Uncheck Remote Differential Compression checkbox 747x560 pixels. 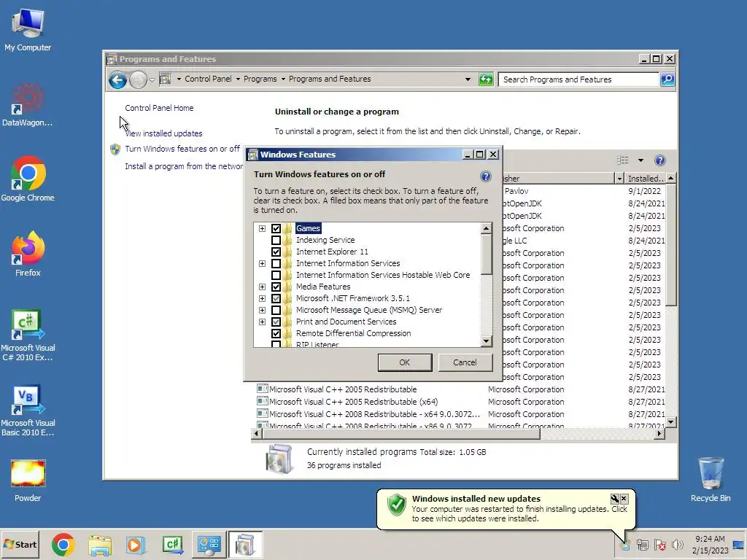[276, 333]
